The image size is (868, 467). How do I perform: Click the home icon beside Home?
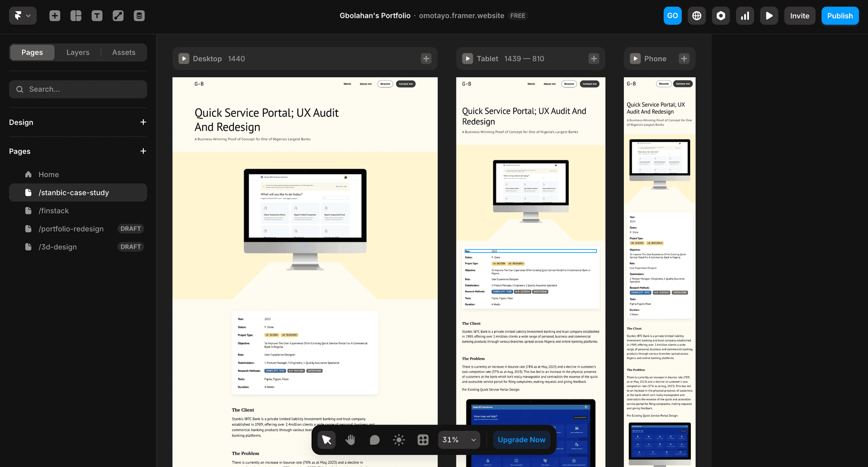coord(28,175)
